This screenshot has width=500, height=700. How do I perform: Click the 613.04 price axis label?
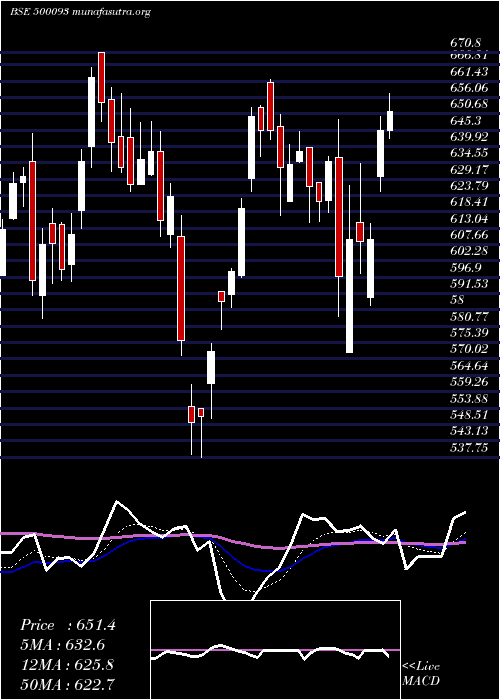tap(469, 218)
